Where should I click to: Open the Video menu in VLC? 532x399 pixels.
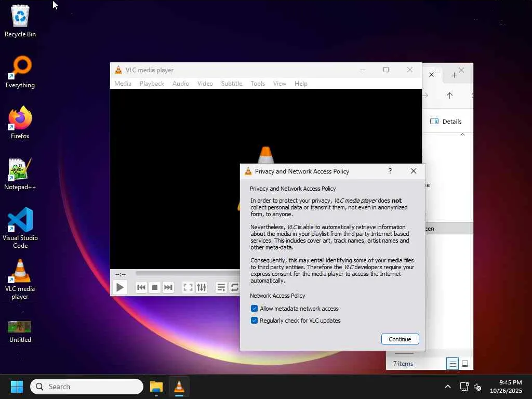coord(205,84)
